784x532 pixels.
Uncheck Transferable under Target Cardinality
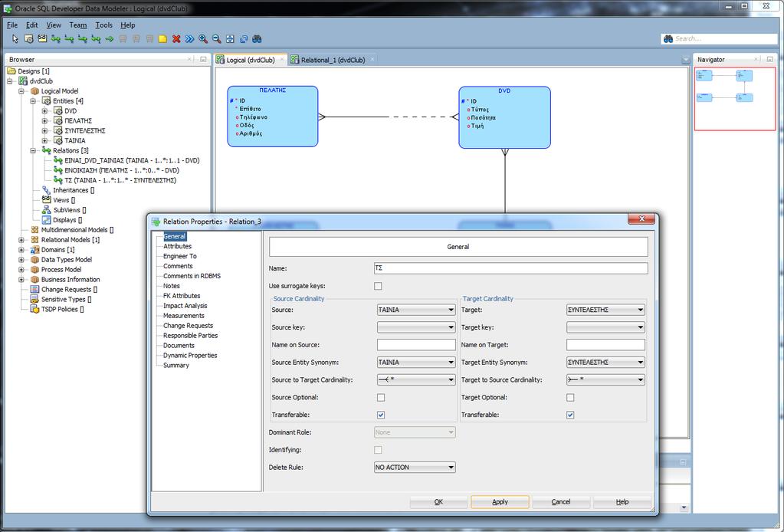tap(570, 415)
